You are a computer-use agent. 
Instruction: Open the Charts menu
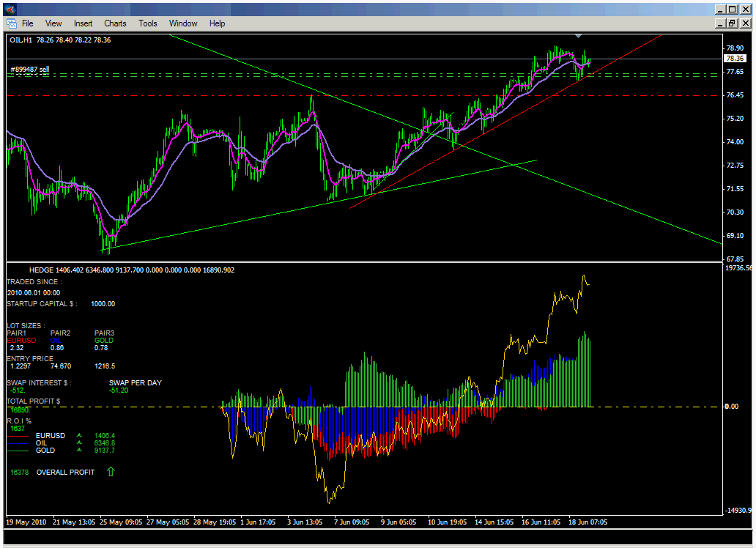pyautogui.click(x=115, y=23)
